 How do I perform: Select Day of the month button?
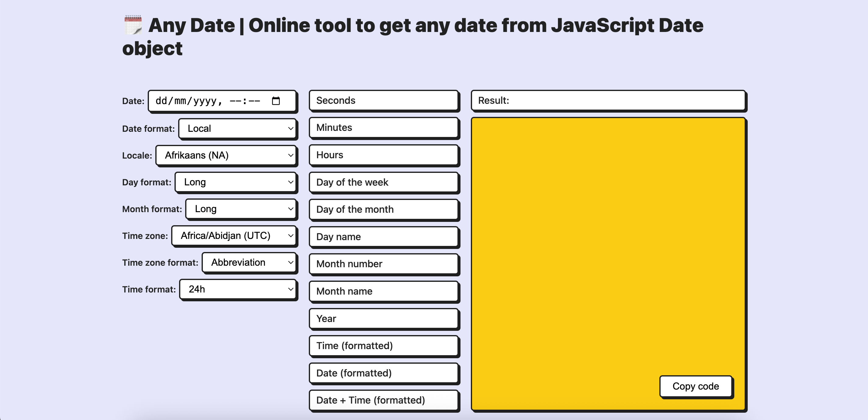click(x=384, y=209)
